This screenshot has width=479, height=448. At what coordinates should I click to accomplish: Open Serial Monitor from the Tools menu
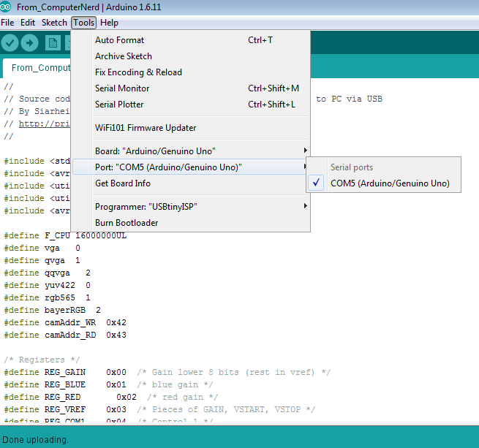point(191,88)
